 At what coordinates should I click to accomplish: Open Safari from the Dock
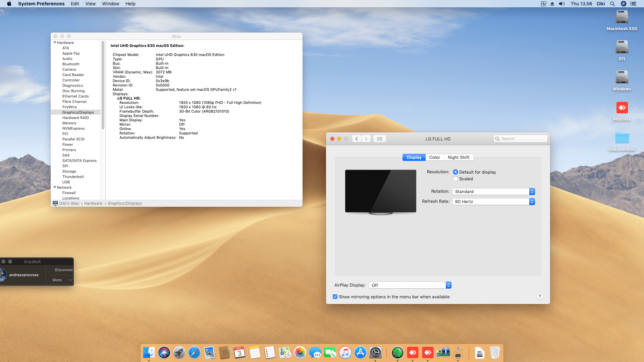coord(195,352)
